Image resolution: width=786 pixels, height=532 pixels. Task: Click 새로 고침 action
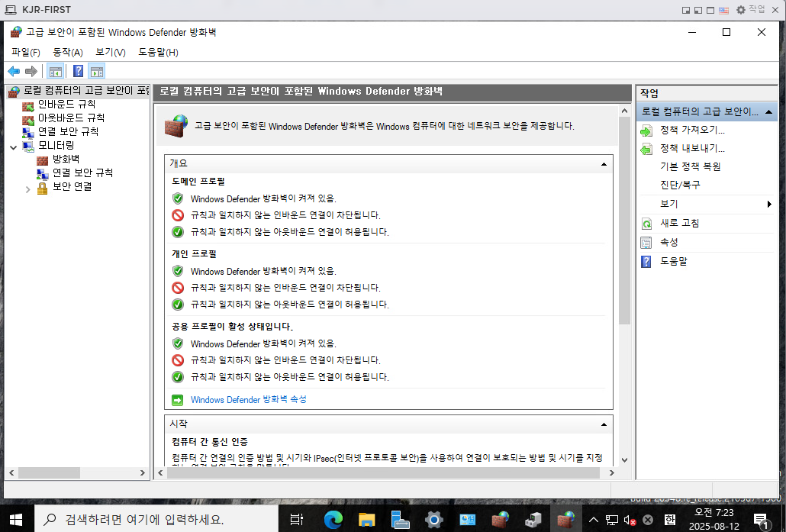click(x=679, y=223)
